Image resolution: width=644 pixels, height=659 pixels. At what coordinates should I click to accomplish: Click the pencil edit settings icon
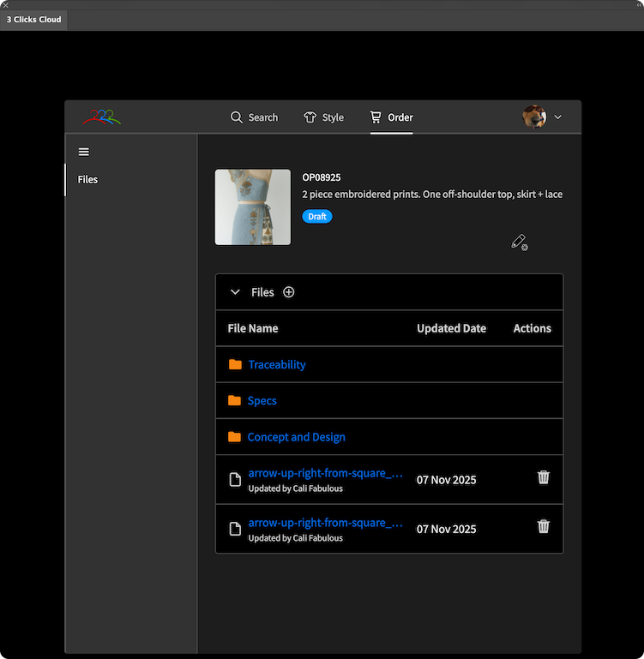tap(519, 243)
